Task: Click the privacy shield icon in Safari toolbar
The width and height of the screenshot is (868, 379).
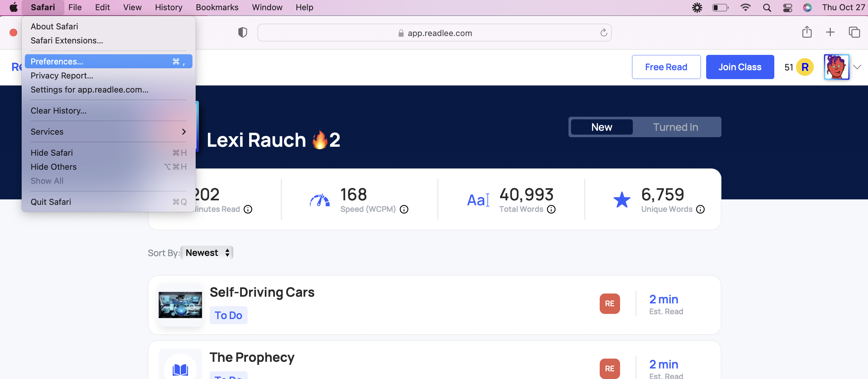Action: pos(242,33)
